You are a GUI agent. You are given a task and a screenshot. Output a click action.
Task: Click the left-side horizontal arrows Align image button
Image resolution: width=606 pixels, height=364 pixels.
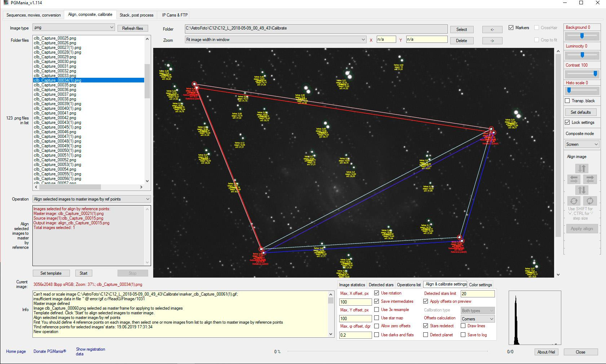pyautogui.click(x=574, y=179)
